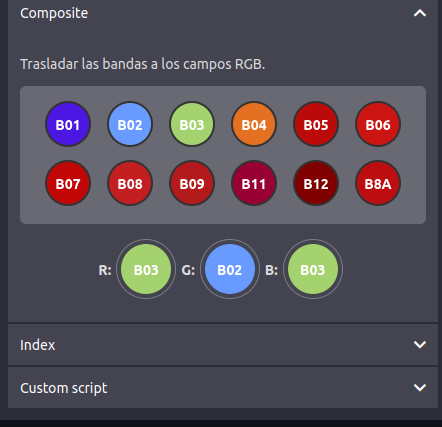Image resolution: width=442 pixels, height=427 pixels.
Task: Pick the B11 band circle
Action: click(x=254, y=183)
